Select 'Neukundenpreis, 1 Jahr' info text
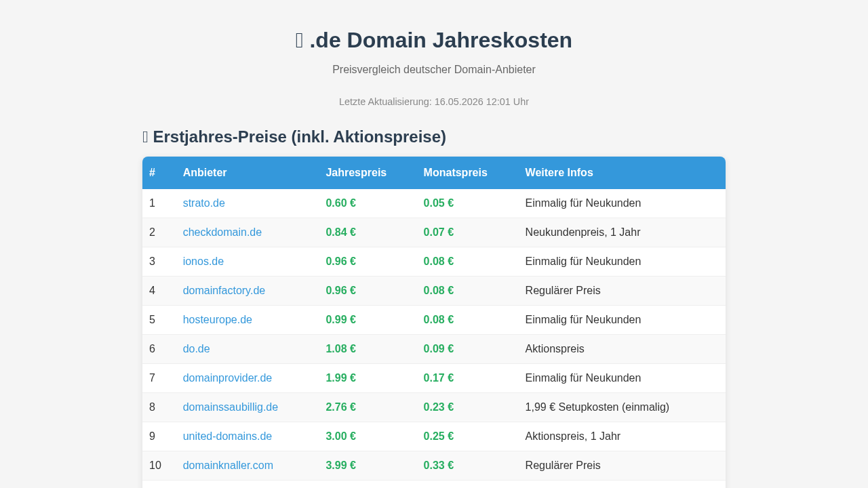This screenshot has width=868, height=488. tap(583, 232)
